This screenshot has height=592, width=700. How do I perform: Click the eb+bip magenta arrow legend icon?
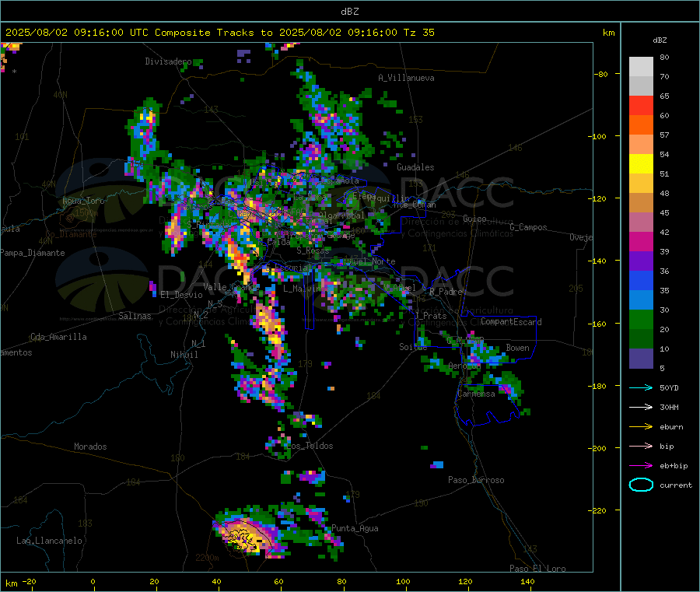click(641, 465)
